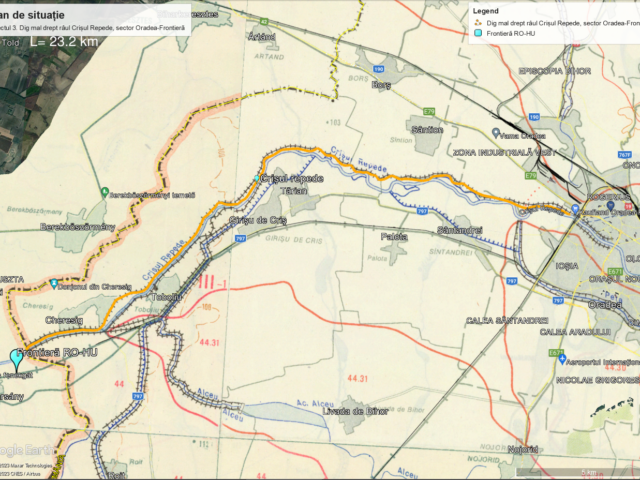This screenshot has width=640, height=480.
Task: Click the bold Berekböszörmény town label
Action: 78,227
